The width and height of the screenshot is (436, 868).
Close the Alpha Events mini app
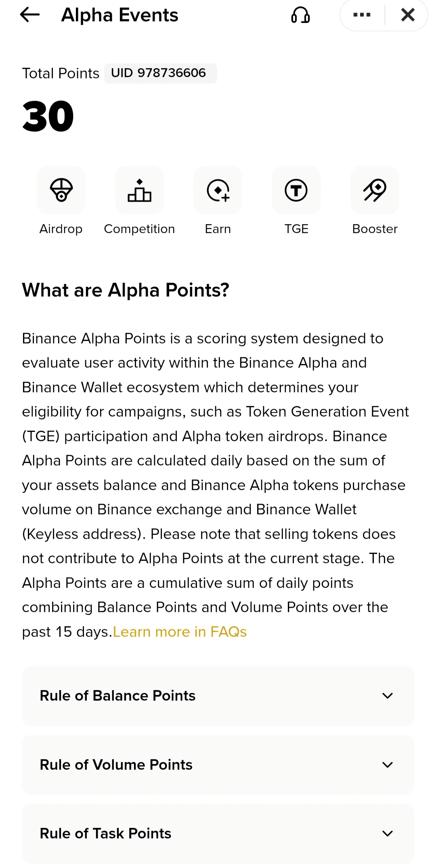click(408, 15)
